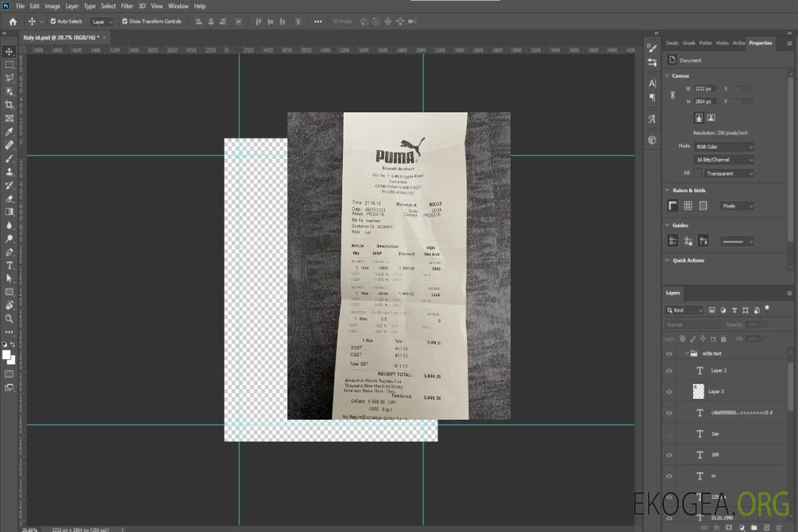Open the guide line style dropdown
The image size is (798, 532).
[x=737, y=242]
